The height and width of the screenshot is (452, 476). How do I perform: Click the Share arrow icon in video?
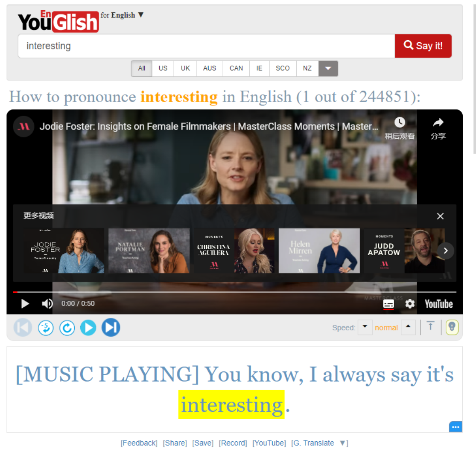coord(438,122)
